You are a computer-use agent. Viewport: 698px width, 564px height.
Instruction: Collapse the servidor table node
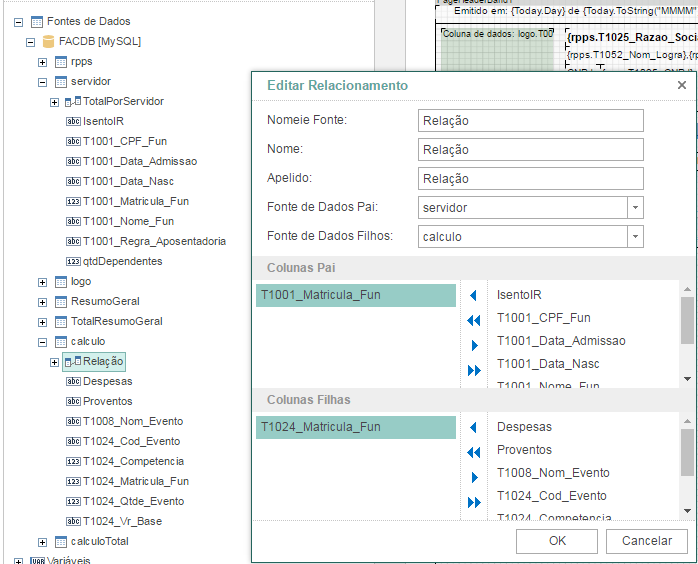point(42,82)
